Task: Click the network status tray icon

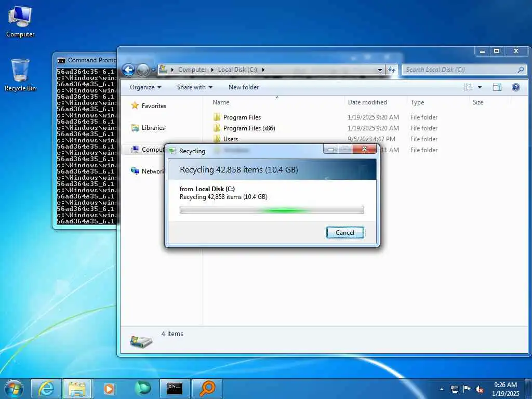Action: [x=454, y=389]
